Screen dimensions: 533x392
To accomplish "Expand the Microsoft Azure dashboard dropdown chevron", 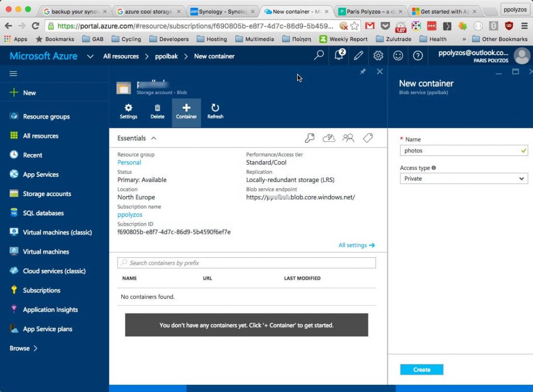I will coord(90,56).
